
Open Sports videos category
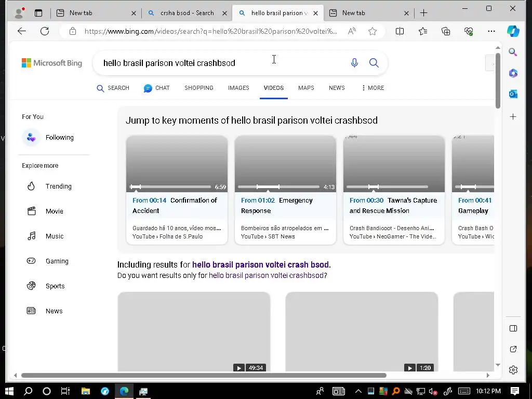46,286
